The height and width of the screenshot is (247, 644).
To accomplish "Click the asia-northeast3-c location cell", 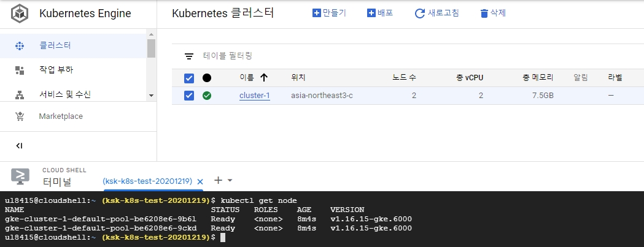I will pyautogui.click(x=322, y=96).
